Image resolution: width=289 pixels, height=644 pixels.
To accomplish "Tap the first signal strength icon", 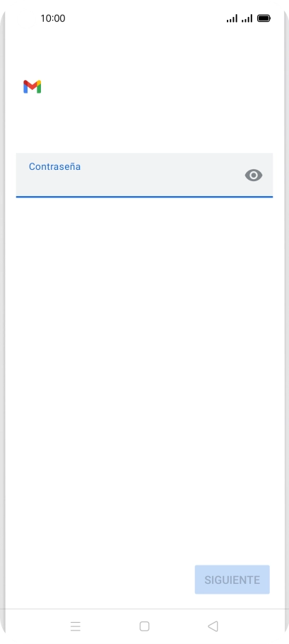I will click(232, 18).
